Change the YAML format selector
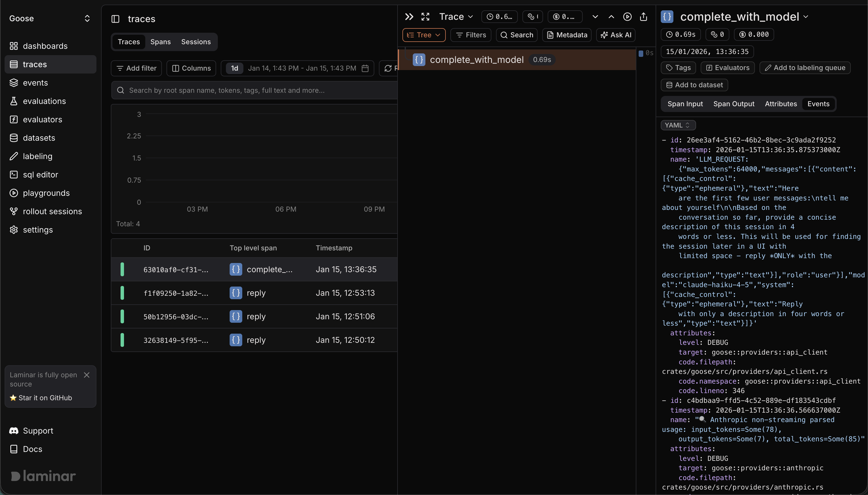This screenshot has width=868, height=495. (x=678, y=125)
